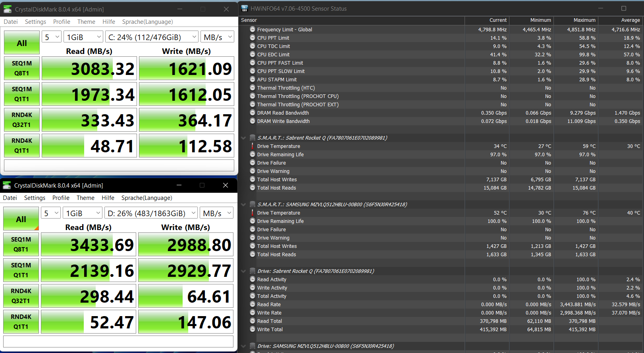
Task: Click the red thermometer icon for Sabrent Drive Temperature
Action: [253, 146]
